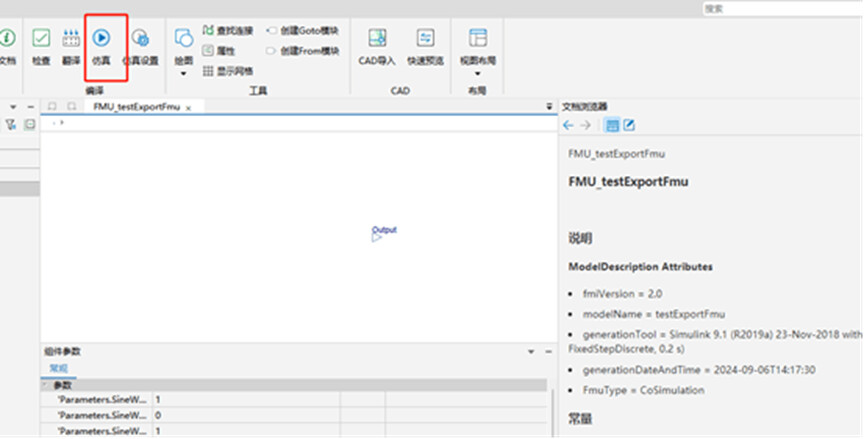This screenshot has width=864, height=439.
Task: Expand the 视图布局 dropdown arrow
Action: pyautogui.click(x=478, y=74)
